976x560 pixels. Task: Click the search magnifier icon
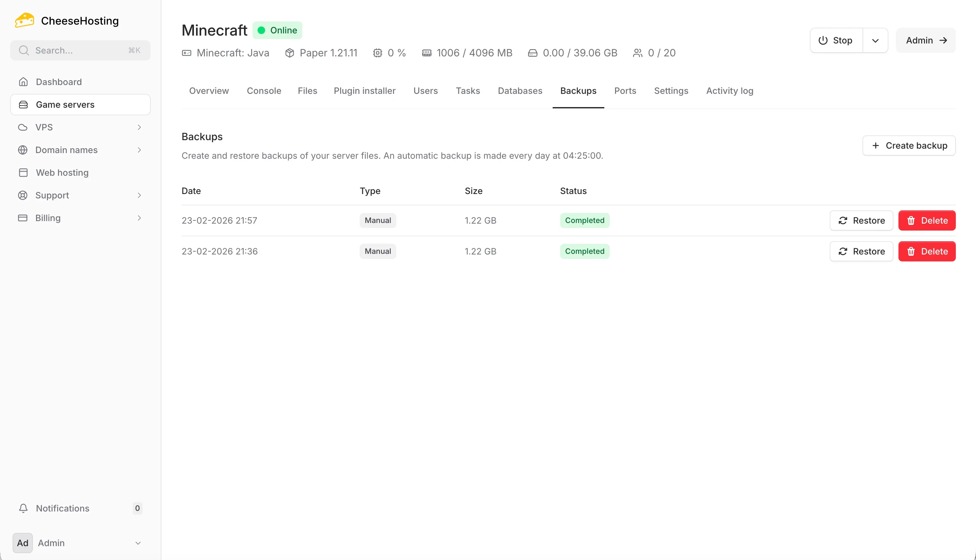coord(24,50)
